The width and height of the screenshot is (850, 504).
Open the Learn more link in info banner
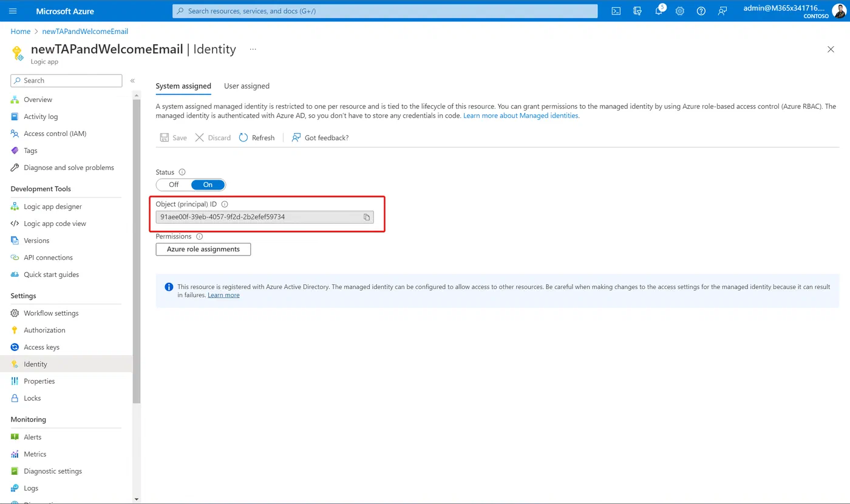223,295
